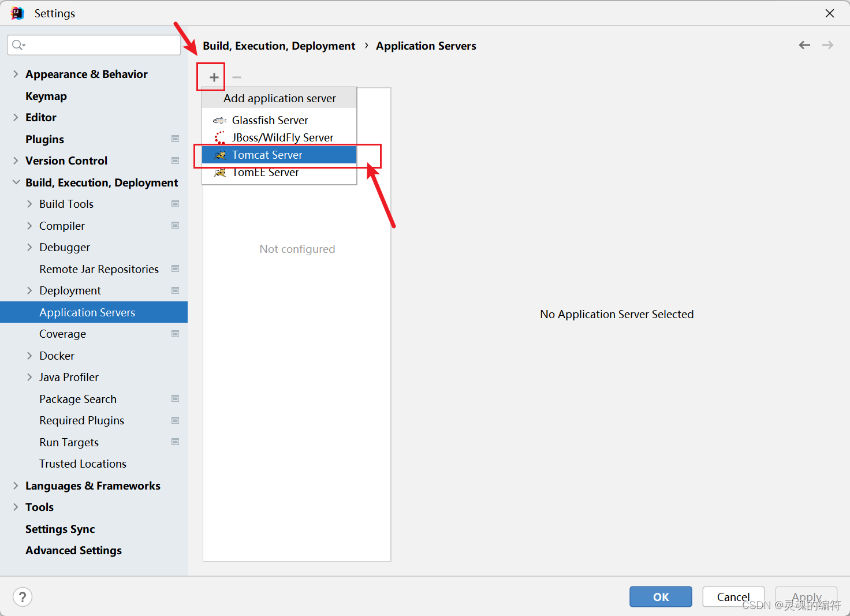Expand the Debugger chevron

29,247
